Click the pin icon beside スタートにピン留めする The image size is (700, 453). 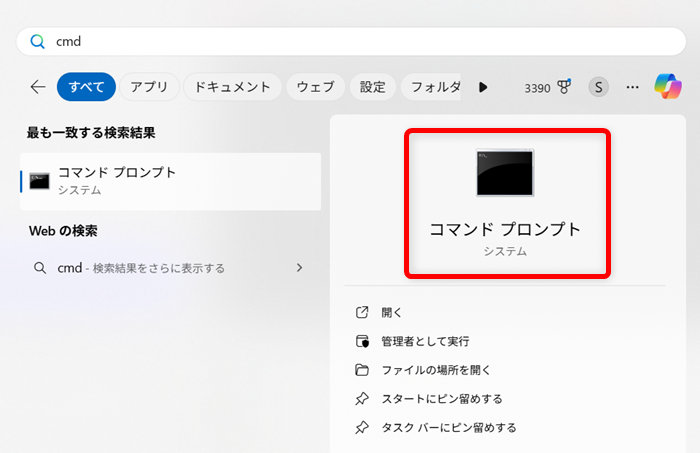[362, 399]
